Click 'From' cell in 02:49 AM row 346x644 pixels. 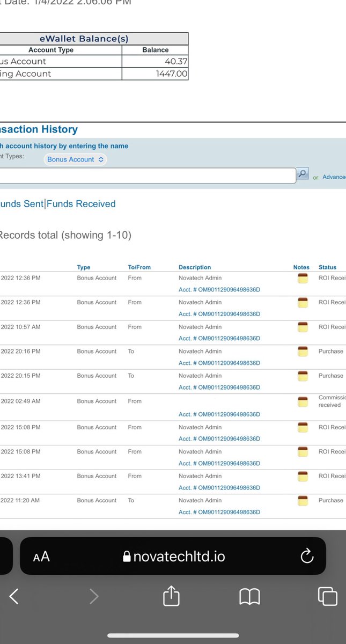click(135, 401)
